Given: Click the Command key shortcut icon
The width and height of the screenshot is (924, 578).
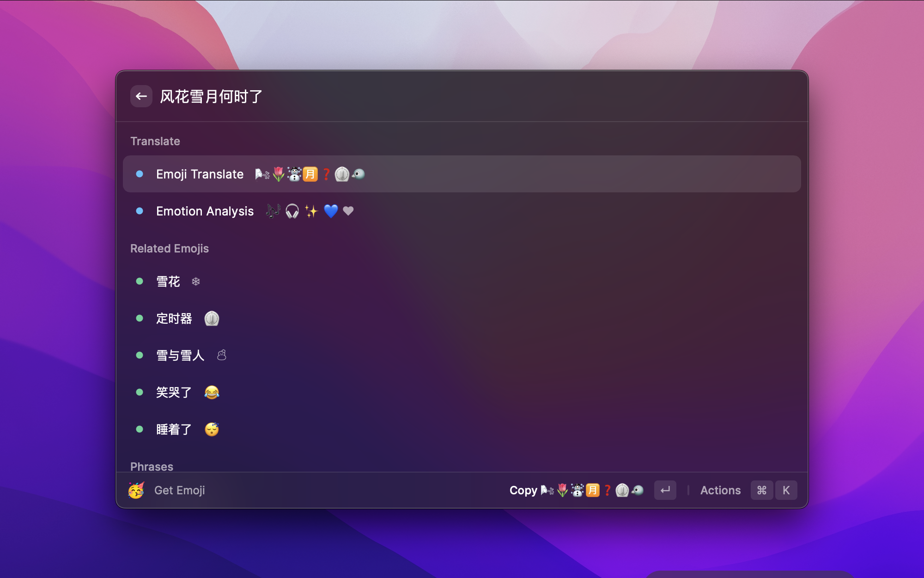Looking at the screenshot, I should point(762,490).
